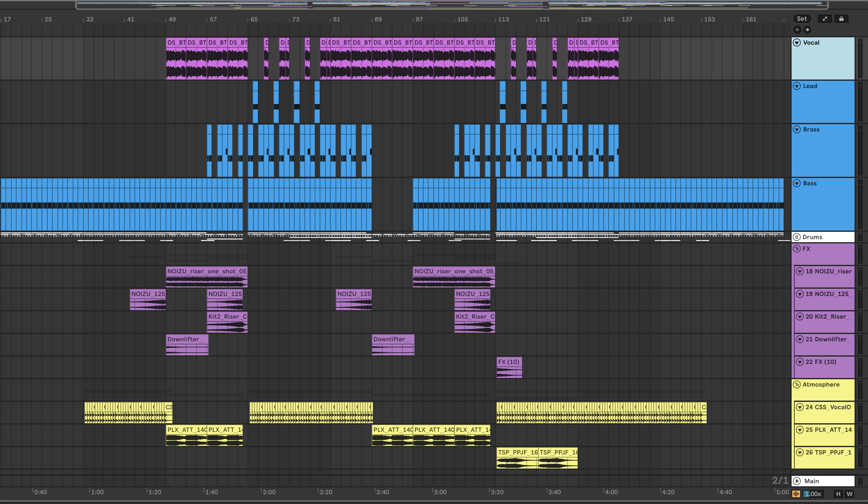The width and height of the screenshot is (868, 504).
Task: Toggle the orange waveform zoom icon
Action: pyautogui.click(x=796, y=494)
